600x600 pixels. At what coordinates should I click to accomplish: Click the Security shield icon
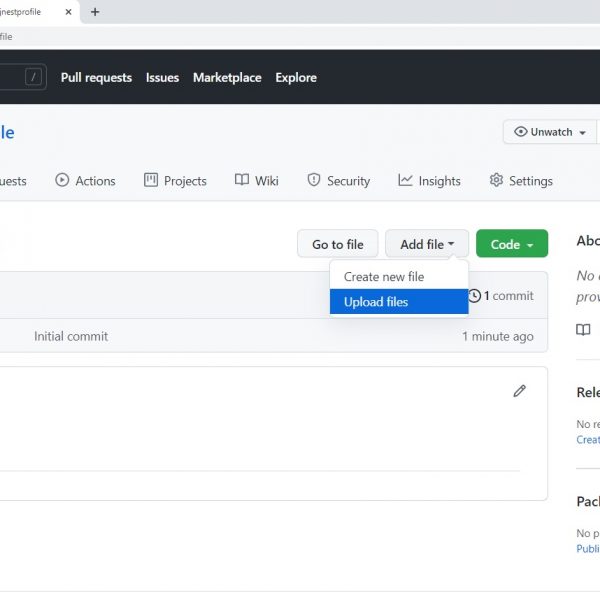pyautogui.click(x=314, y=180)
